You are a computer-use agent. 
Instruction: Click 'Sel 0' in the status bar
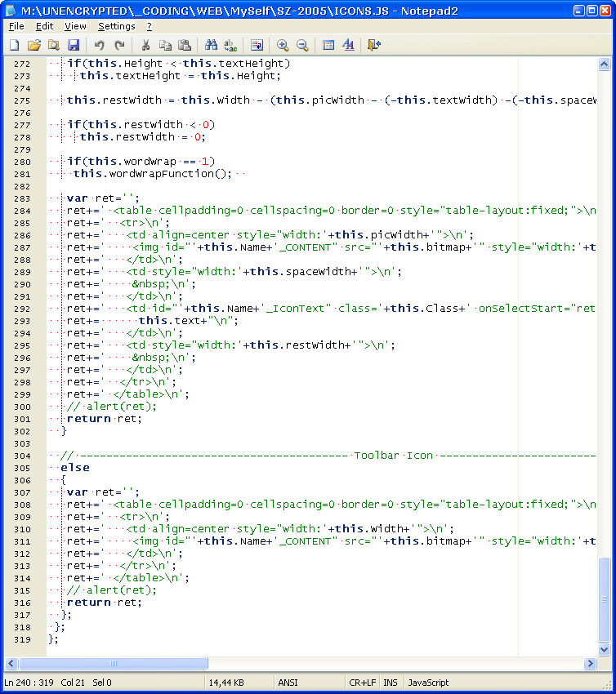[102, 683]
